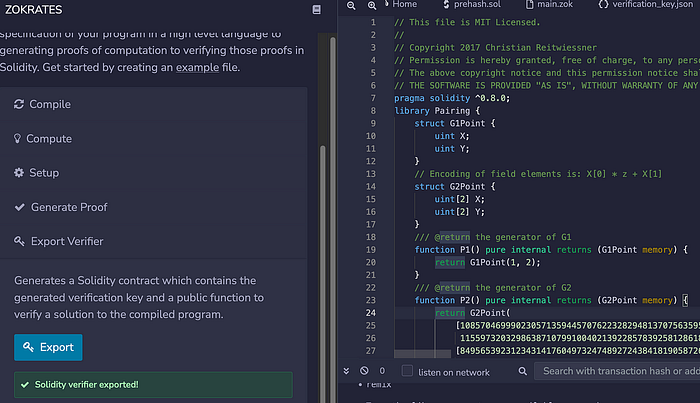Click the Compile refresh icon
Screen dimensions: 700x403
pyautogui.click(x=19, y=104)
